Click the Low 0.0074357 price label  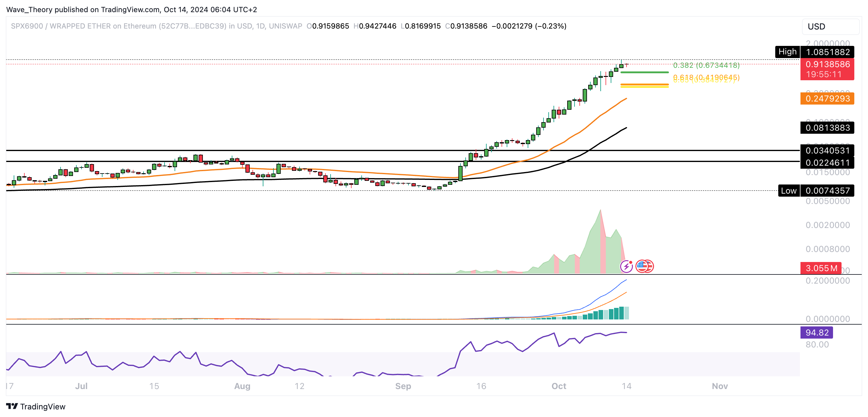tap(827, 191)
